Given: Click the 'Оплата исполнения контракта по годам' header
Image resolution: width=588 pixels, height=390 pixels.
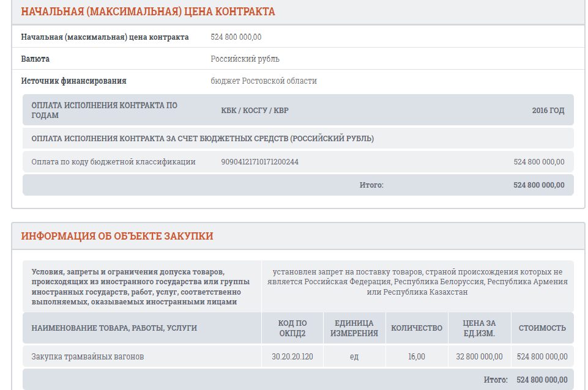Looking at the screenshot, I should click(104, 110).
